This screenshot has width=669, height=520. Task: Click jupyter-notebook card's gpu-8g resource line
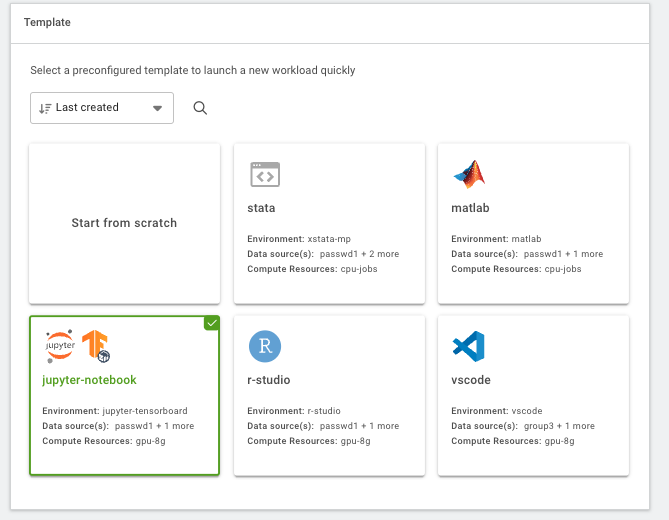104,441
